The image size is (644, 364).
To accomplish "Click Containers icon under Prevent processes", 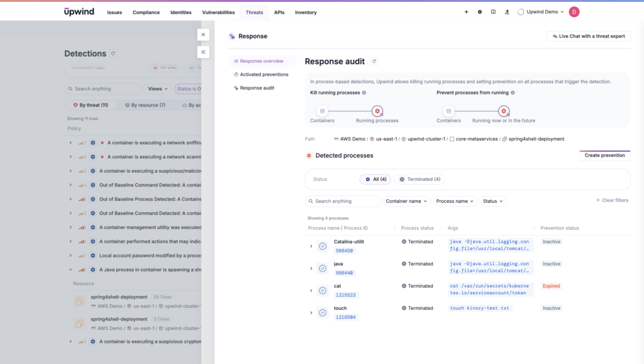I will click(x=448, y=111).
